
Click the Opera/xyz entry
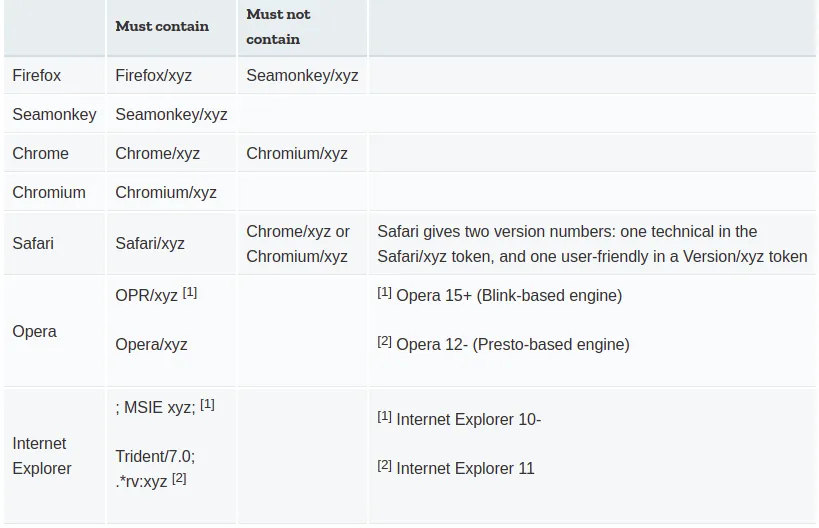152,344
